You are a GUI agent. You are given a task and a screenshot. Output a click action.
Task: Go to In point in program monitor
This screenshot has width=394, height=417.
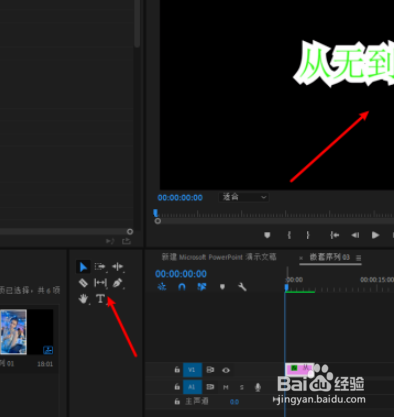tap(334, 235)
